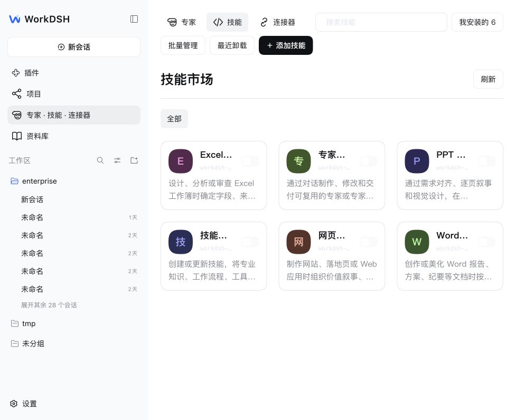Image resolution: width=516 pixels, height=420 pixels.
Task: Create new folder in 工作区
Action: pyautogui.click(x=134, y=160)
